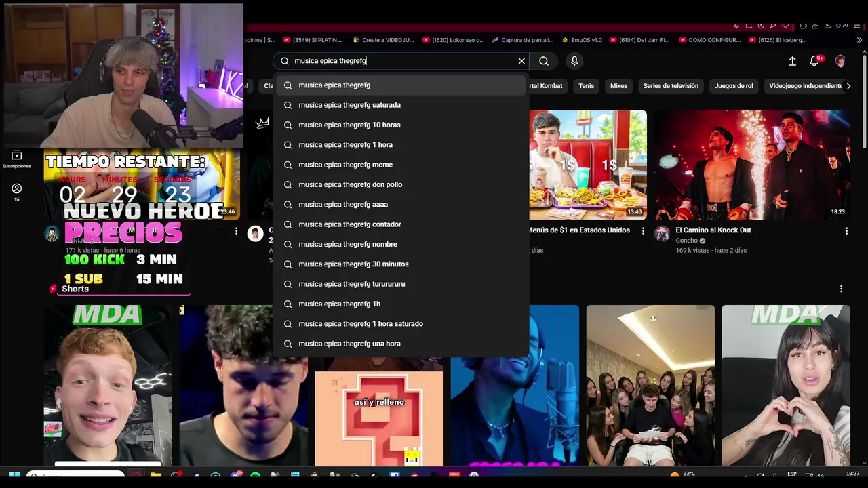Viewport: 868px width, 488px height.
Task: Select the Videojuego independiente chip
Action: point(806,86)
